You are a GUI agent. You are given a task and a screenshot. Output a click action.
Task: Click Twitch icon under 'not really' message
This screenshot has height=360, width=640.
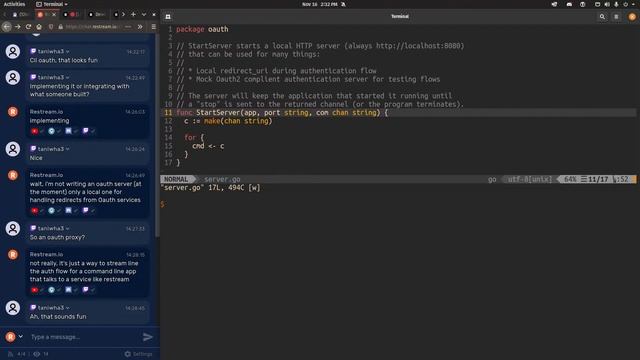(85, 289)
